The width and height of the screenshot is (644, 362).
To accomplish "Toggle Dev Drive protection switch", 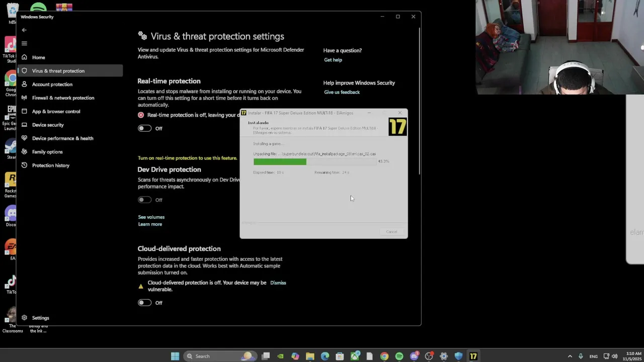I will (144, 200).
